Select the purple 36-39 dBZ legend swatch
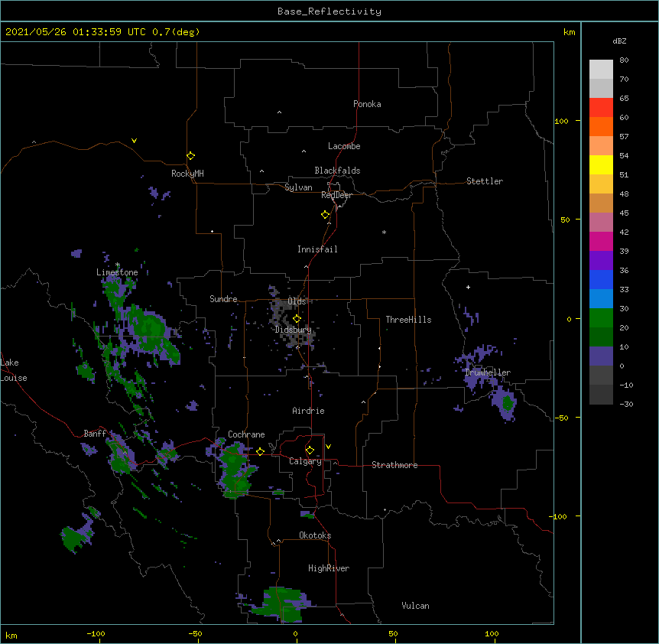659x644 pixels. tap(601, 261)
